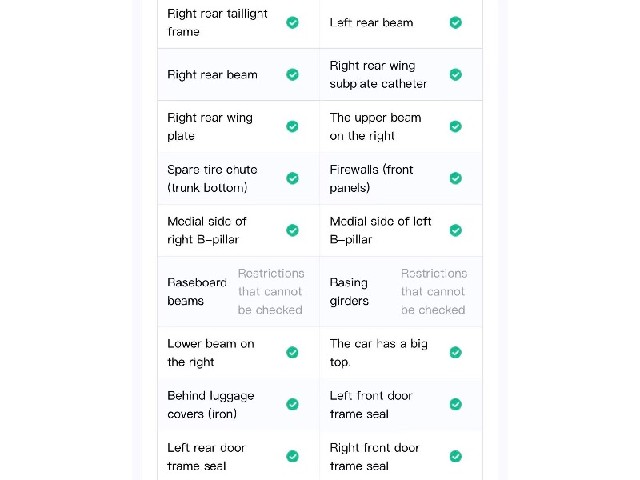The height and width of the screenshot is (480, 640).
Task: Click check icon for Medial side of right B-pillar
Action: [x=292, y=230]
